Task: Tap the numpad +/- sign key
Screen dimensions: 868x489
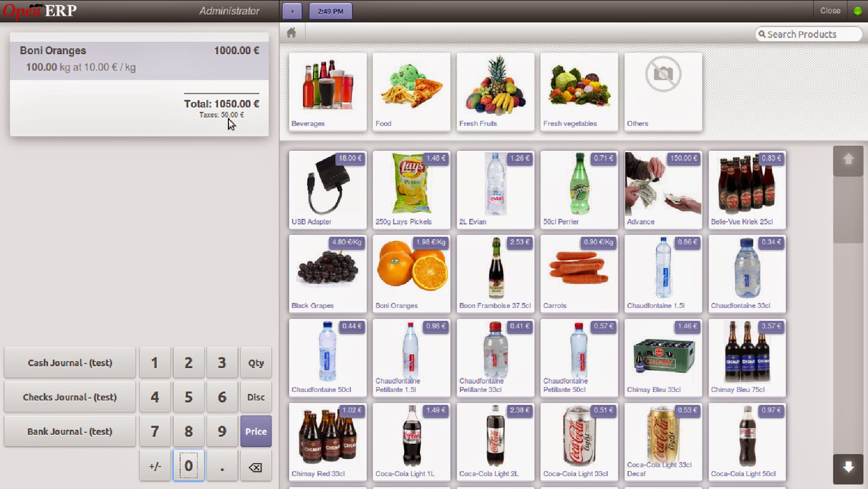Action: point(155,465)
